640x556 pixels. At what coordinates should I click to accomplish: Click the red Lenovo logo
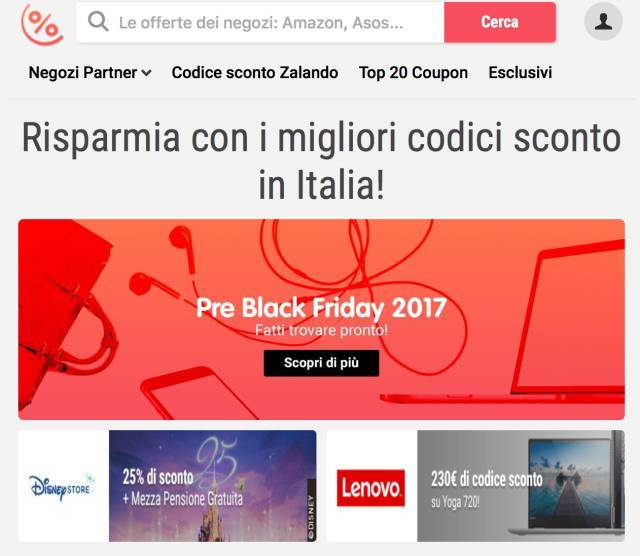point(371,488)
